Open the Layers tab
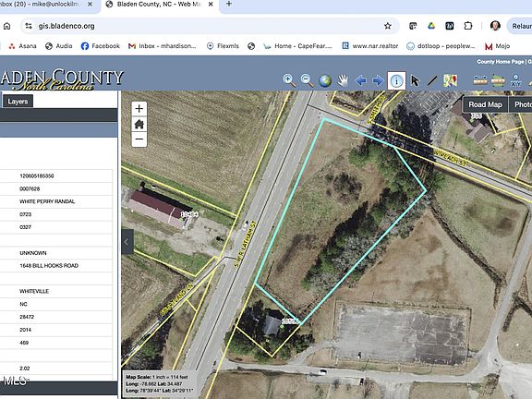 click(18, 101)
